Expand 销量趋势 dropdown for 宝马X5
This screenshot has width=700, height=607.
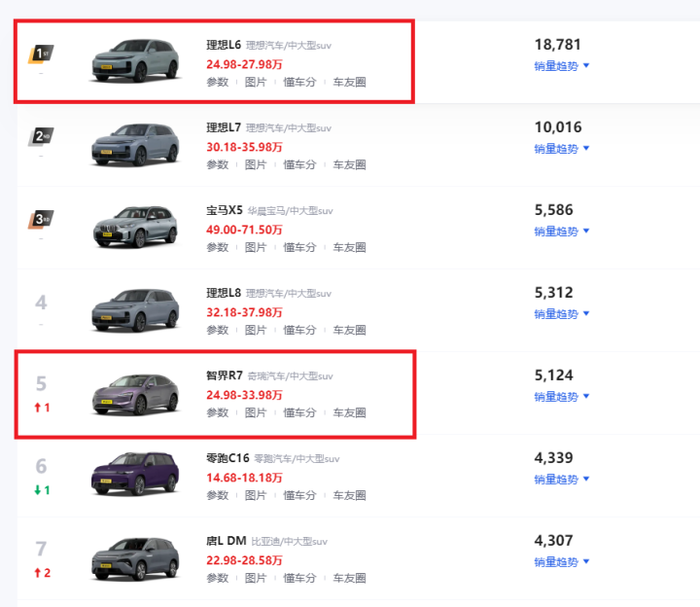pos(562,232)
